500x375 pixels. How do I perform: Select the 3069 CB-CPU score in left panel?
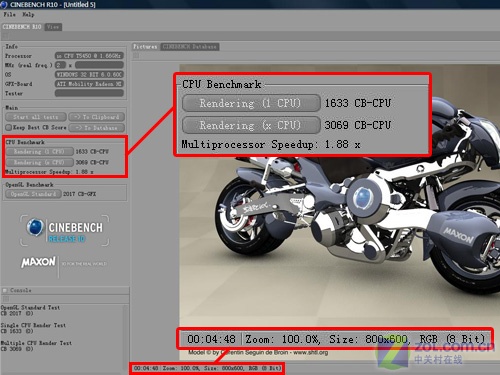tap(92, 162)
